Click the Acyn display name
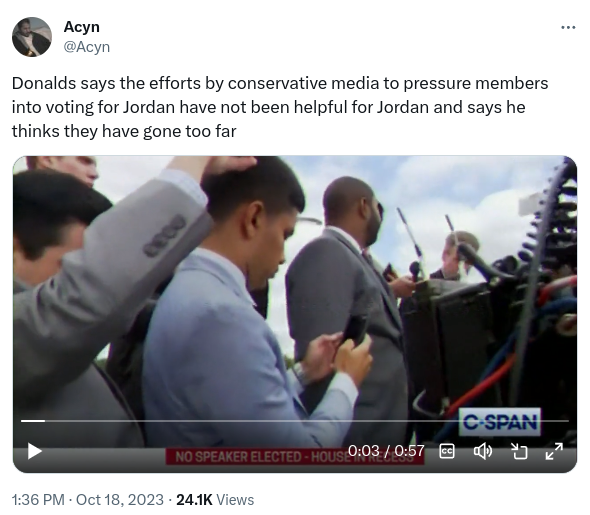The image size is (590, 515). (x=82, y=27)
